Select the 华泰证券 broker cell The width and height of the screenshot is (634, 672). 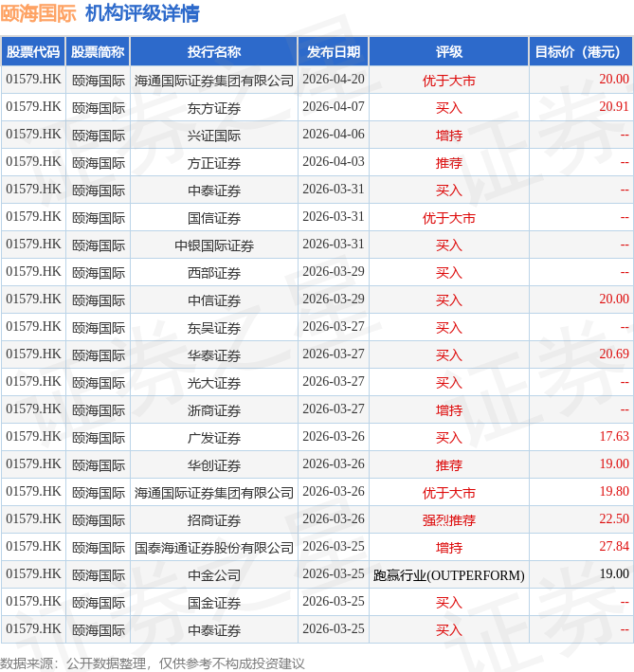click(214, 354)
